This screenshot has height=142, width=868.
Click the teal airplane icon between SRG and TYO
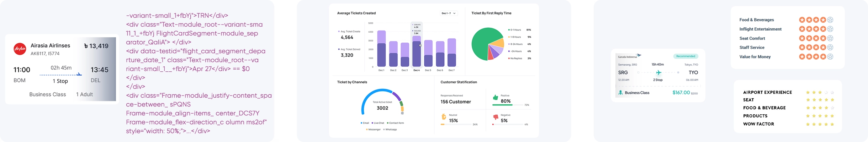click(x=658, y=72)
